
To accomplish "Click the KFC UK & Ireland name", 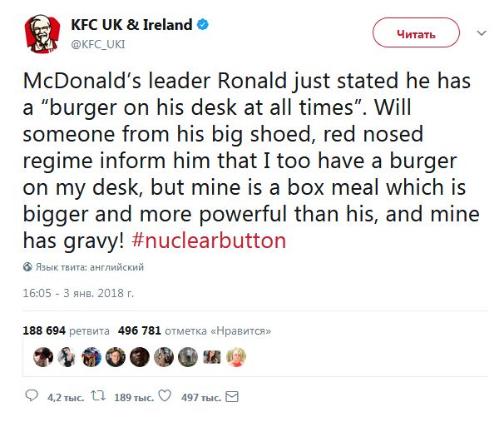I will click(131, 26).
